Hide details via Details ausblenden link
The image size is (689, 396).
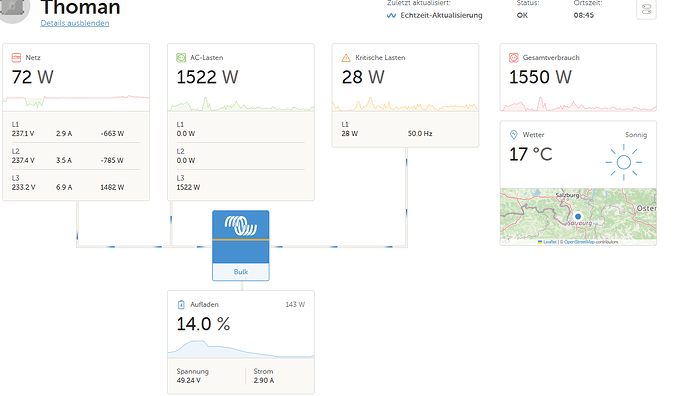[75, 23]
